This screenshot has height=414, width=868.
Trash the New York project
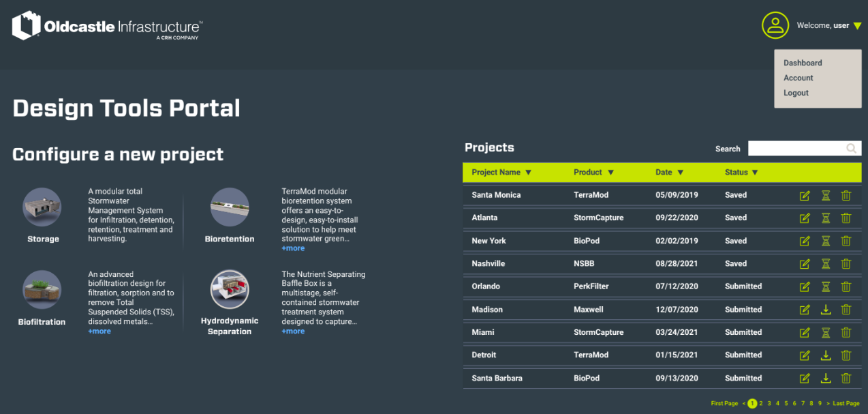coord(846,241)
